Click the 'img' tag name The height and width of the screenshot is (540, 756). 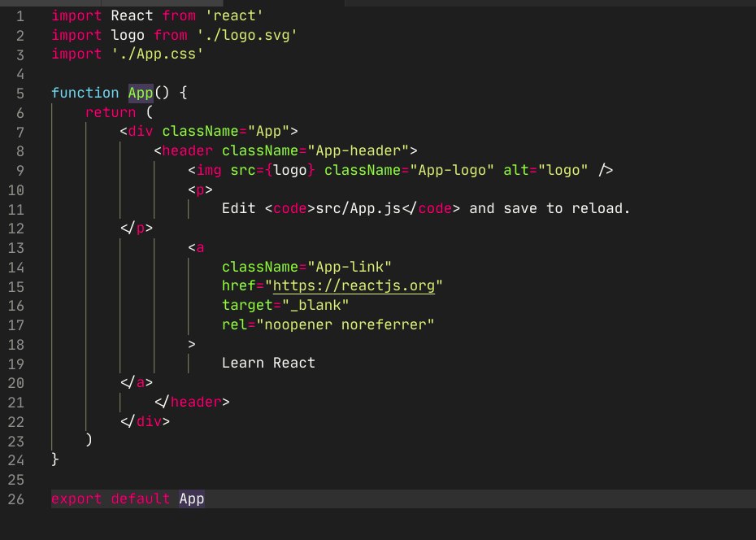pos(209,170)
